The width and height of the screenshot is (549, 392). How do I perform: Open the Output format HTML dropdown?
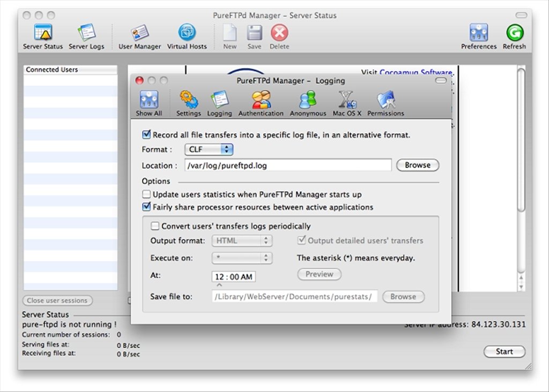(x=242, y=240)
